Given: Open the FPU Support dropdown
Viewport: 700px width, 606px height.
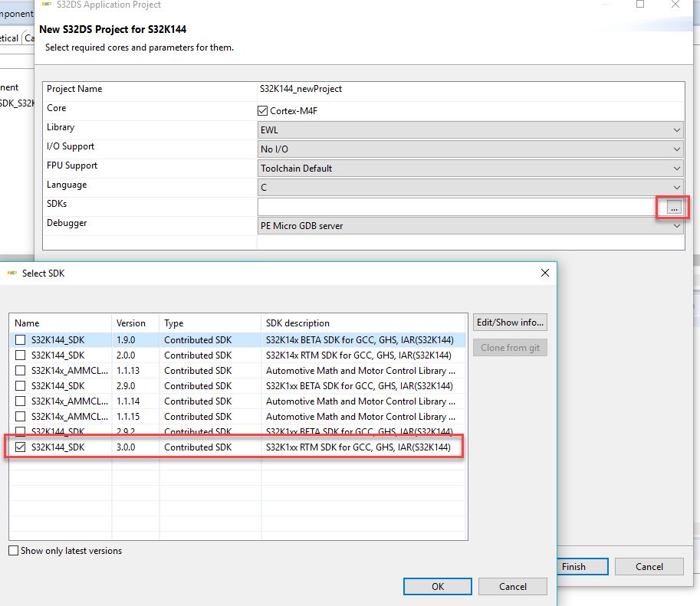Looking at the screenshot, I should pyautogui.click(x=471, y=169).
